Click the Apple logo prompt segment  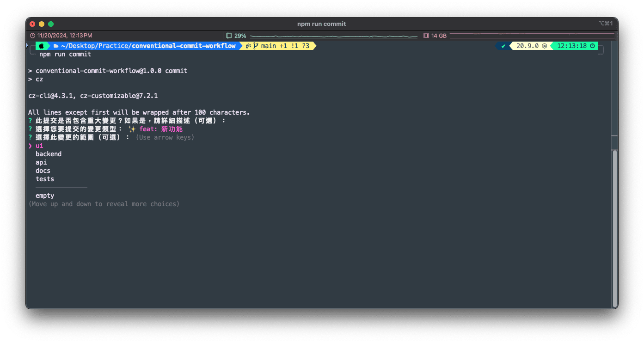coord(41,46)
